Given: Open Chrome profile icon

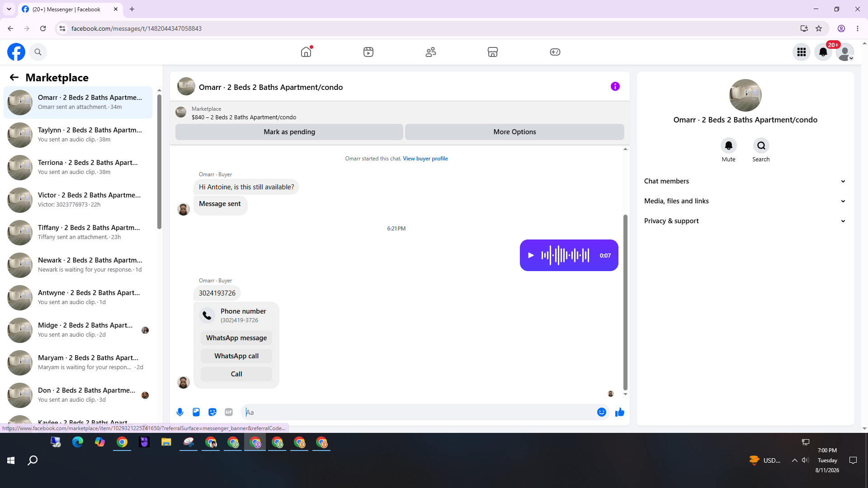Looking at the screenshot, I should (x=841, y=28).
